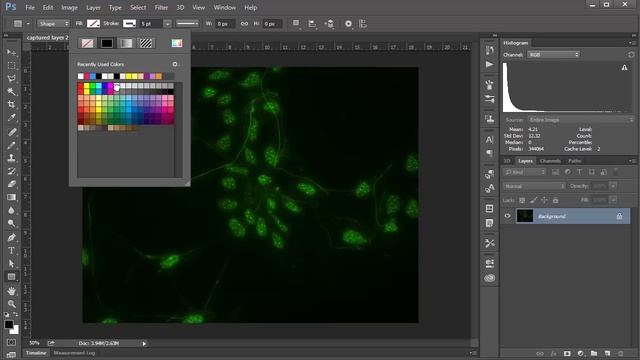
Task: Select the Hand tool
Action: click(x=11, y=291)
